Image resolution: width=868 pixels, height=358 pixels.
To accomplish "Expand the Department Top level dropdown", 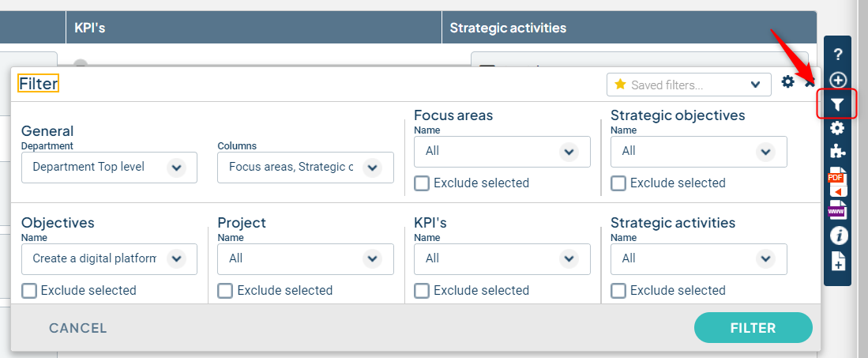I will coord(109,168).
